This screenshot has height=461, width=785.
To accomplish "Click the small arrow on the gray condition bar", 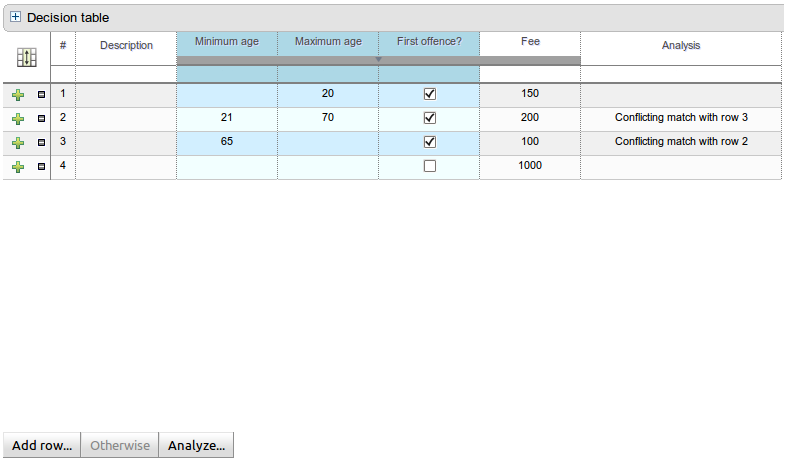I will 378,60.
